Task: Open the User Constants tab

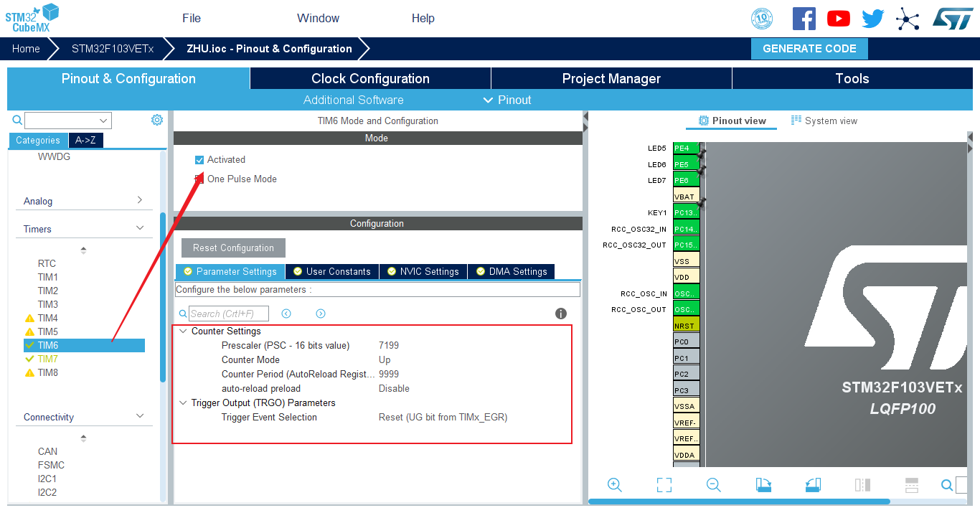Action: point(332,272)
